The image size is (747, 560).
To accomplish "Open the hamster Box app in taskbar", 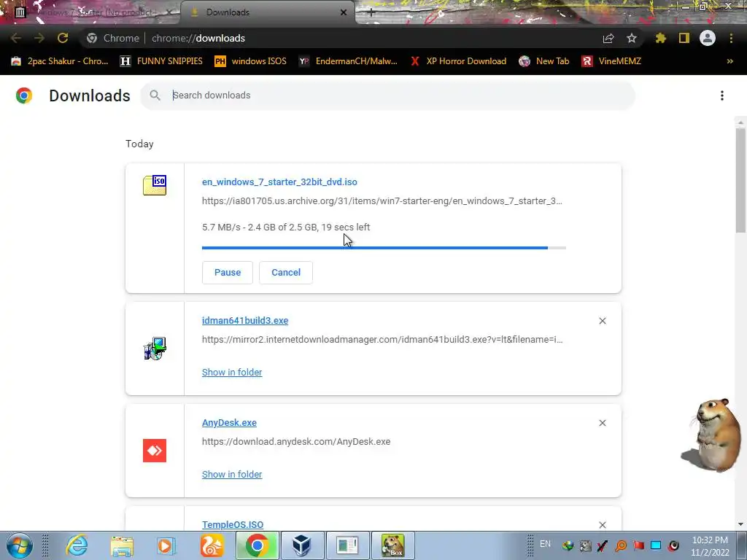I will [x=392, y=545].
